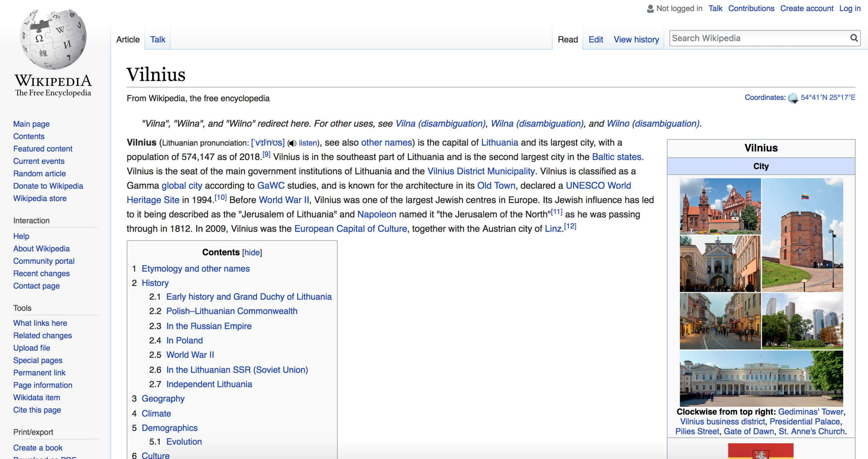
Task: Click the Wikipedia globe logo
Action: click(53, 39)
